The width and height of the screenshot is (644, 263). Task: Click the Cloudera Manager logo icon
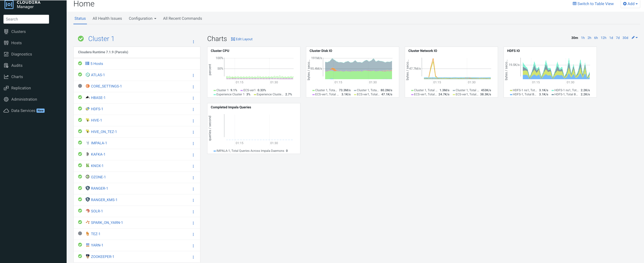(x=9, y=4)
